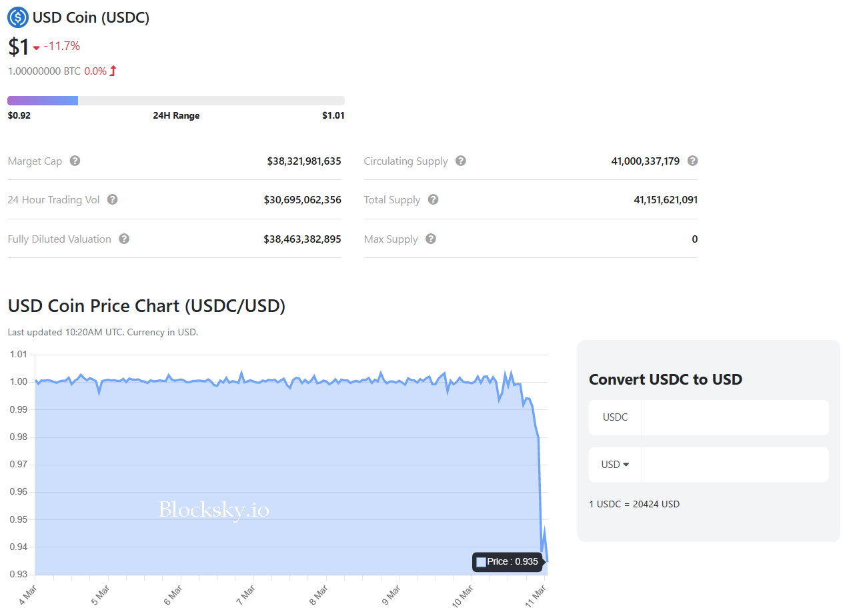Click the Price : 0.935 chart tooltip
Image resolution: width=849 pixels, height=616 pixels.
tap(508, 562)
